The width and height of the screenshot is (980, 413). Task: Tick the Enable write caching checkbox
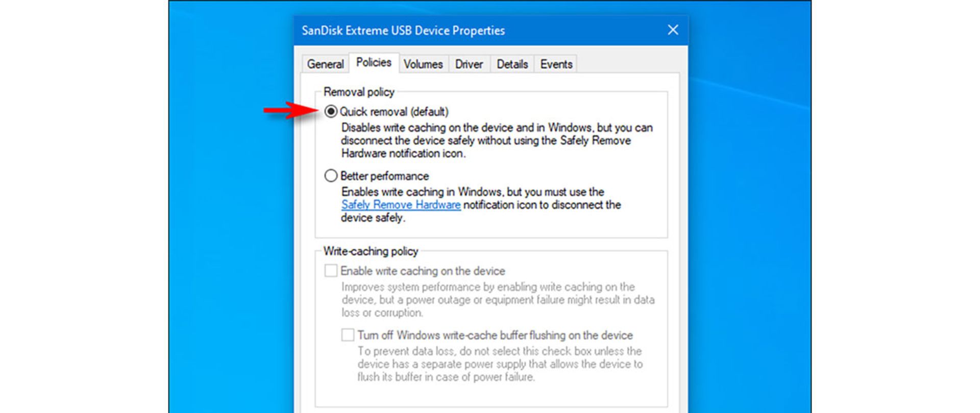pyautogui.click(x=331, y=270)
